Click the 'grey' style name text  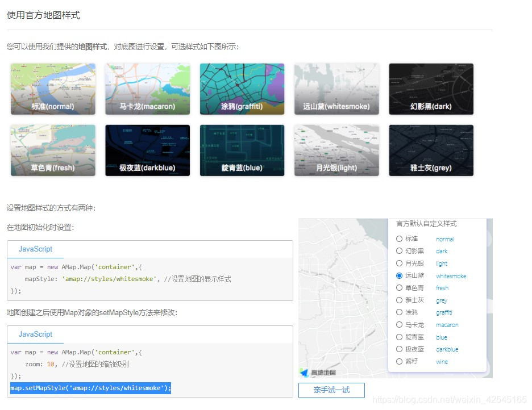(x=442, y=300)
